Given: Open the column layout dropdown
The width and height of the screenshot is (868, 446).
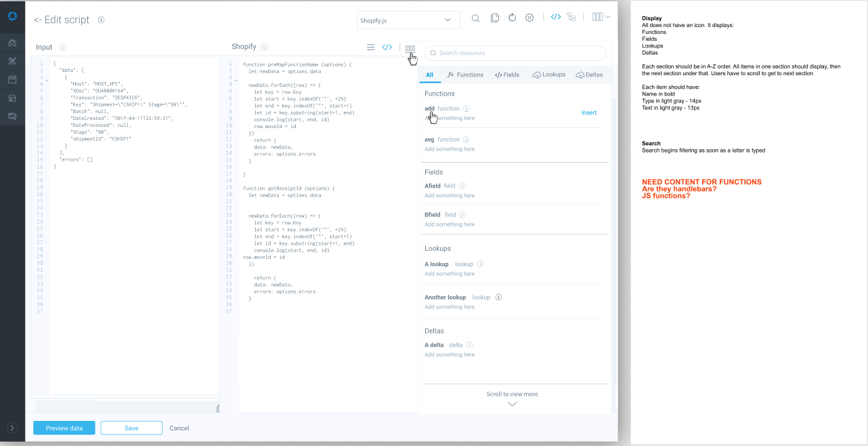Looking at the screenshot, I should [x=601, y=18].
